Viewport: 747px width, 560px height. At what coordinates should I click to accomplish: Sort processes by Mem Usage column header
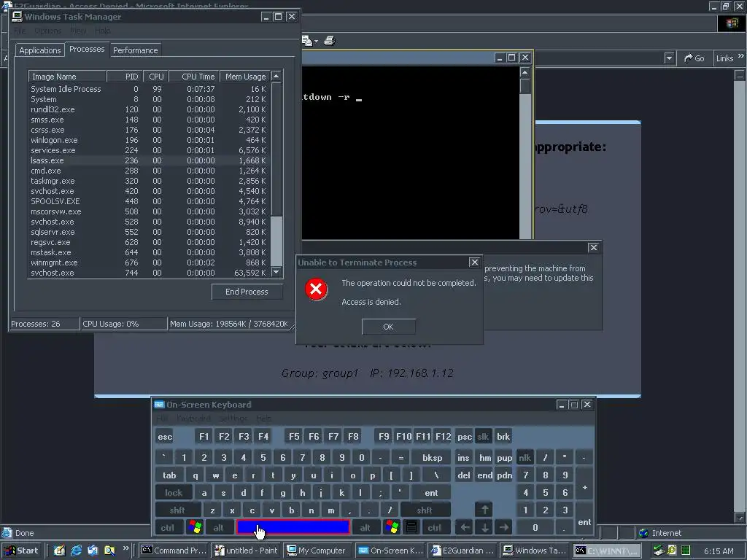(x=245, y=76)
